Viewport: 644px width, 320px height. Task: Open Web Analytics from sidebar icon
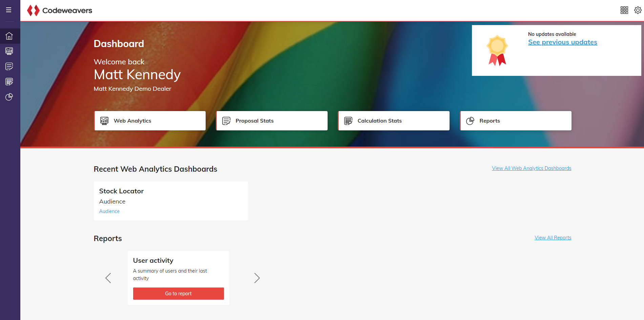(9, 51)
